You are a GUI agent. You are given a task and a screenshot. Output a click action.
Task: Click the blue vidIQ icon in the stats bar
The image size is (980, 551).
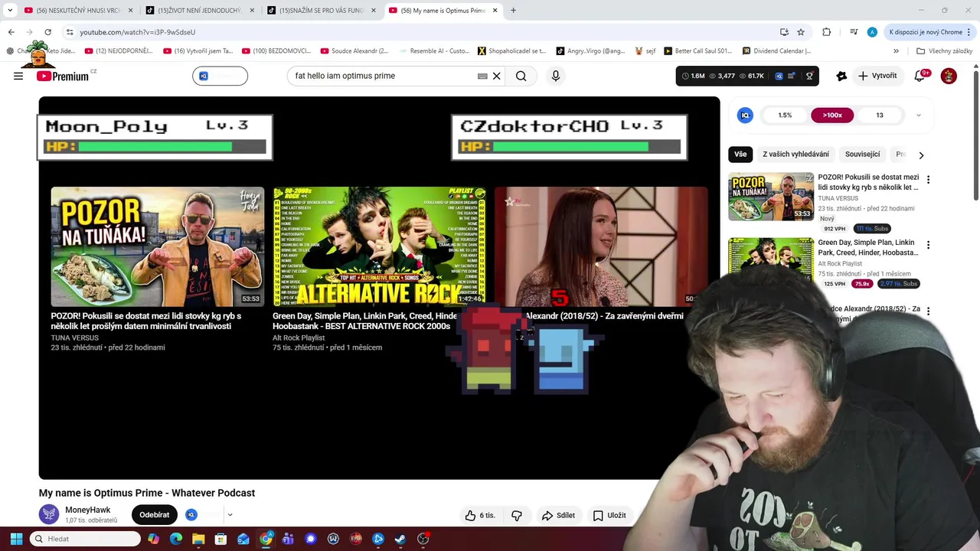[779, 76]
